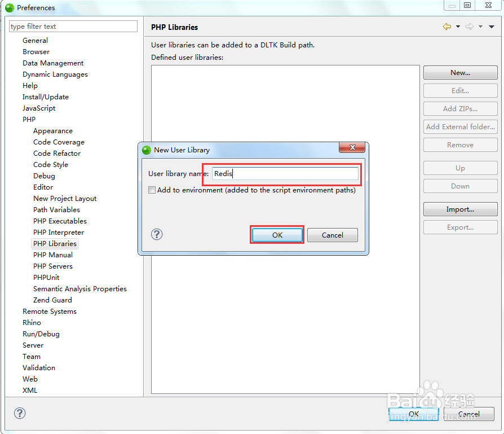Open PHP Editor preferences

coord(43,187)
